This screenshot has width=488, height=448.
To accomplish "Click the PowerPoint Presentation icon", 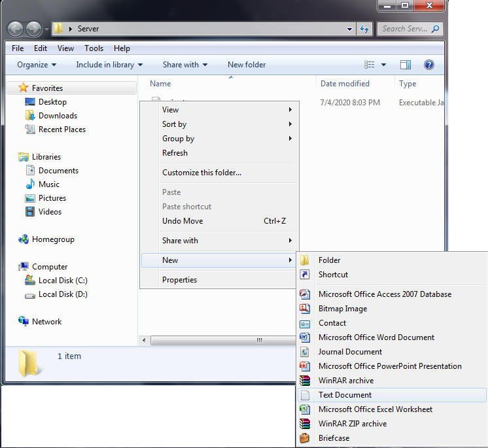I will click(x=305, y=366).
